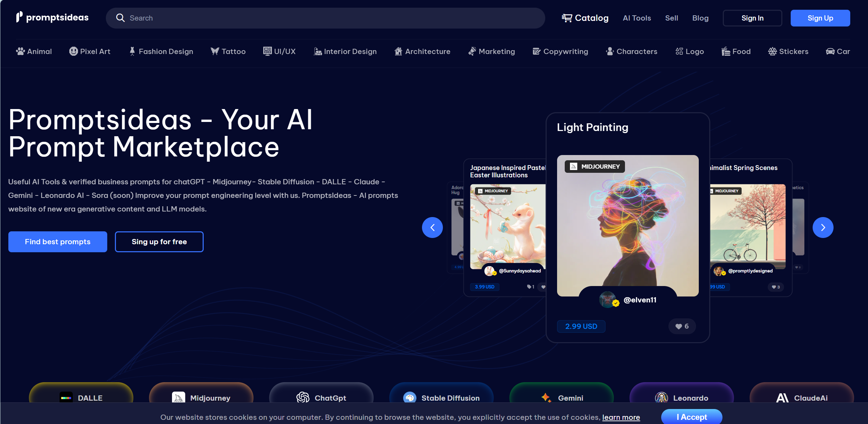Go to previous carousel slide
Image resolution: width=868 pixels, height=424 pixels.
[x=432, y=228]
